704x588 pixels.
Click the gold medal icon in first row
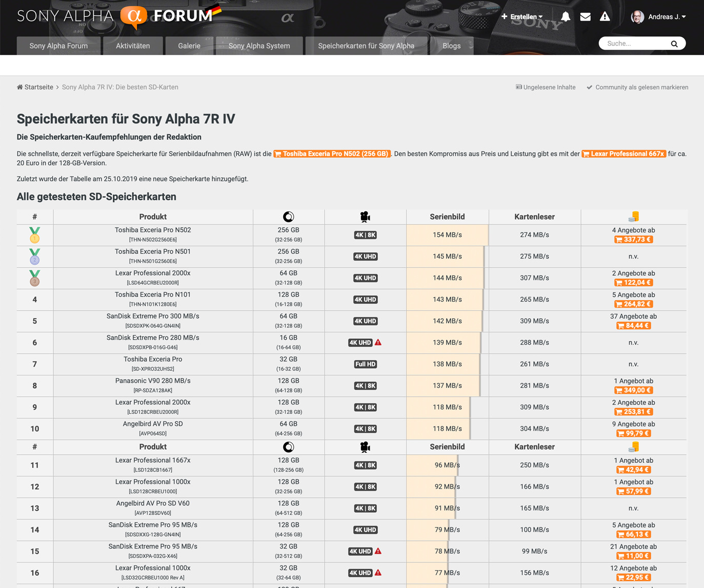pyautogui.click(x=35, y=235)
